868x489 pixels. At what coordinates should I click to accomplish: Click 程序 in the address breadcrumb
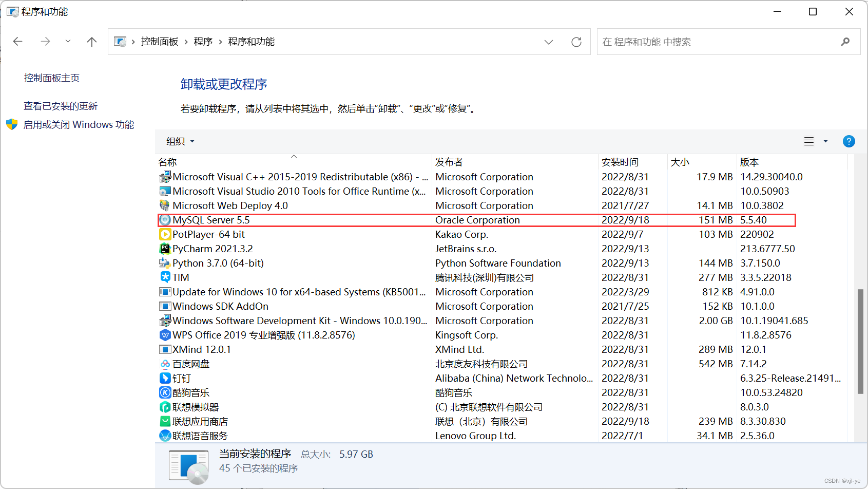tap(203, 42)
